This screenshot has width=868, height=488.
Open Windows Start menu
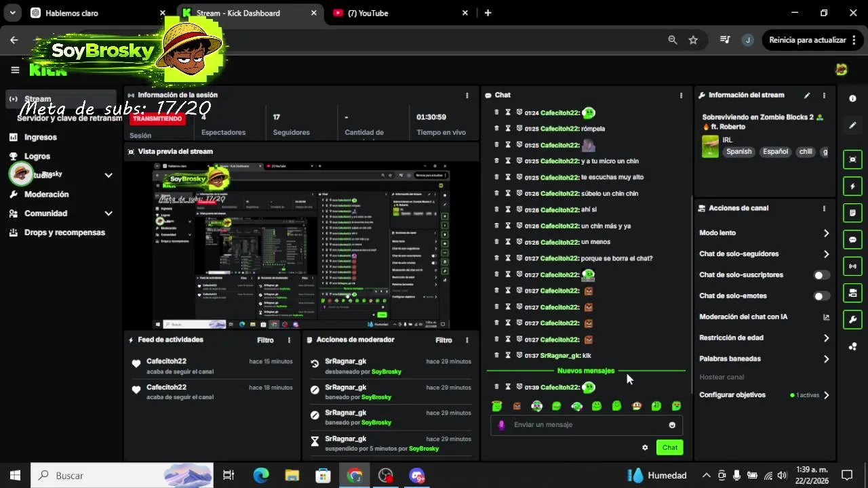click(x=15, y=475)
